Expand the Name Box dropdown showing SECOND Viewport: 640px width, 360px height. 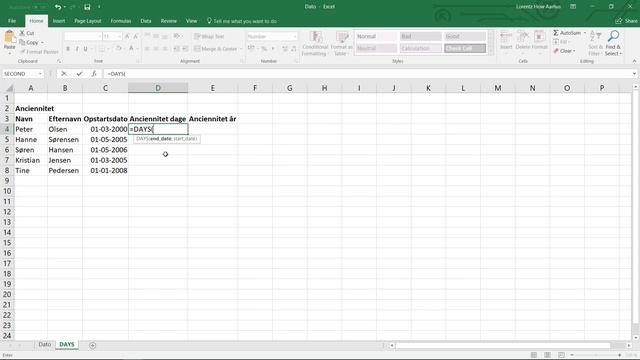tap(40, 74)
